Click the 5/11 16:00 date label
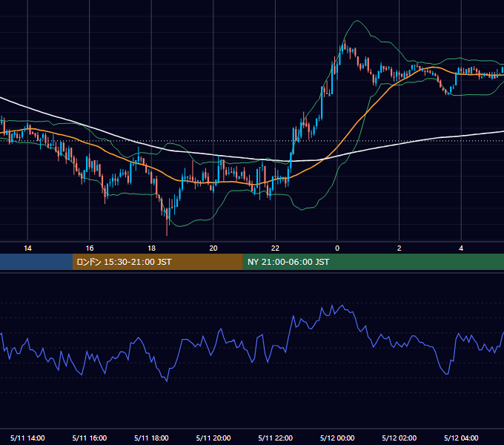This screenshot has height=445, width=504. tap(90, 438)
